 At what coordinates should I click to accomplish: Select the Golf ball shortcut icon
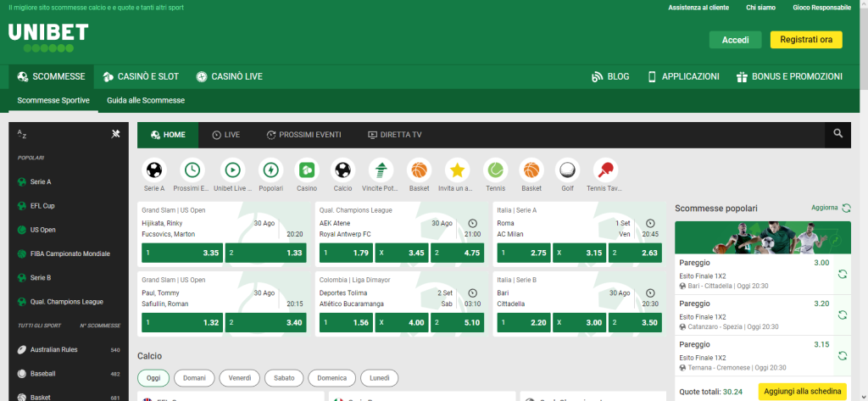click(568, 170)
